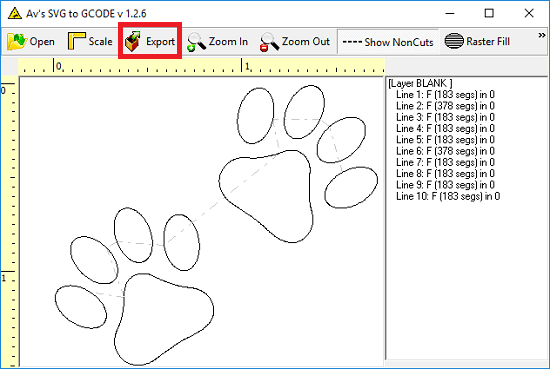Select Line 2: F (378 segs) entry
Image resolution: width=550 pixels, height=369 pixels.
[x=445, y=106]
